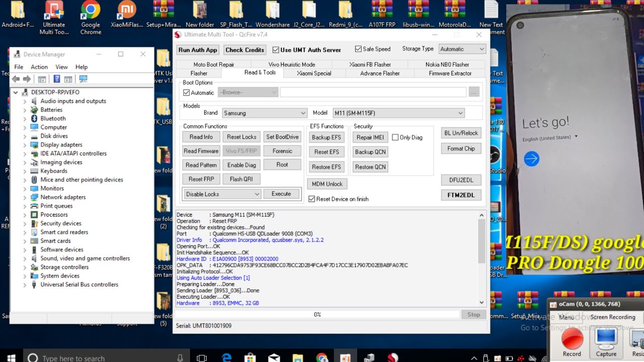Open the A107F FRP archive icon

(x=382, y=15)
